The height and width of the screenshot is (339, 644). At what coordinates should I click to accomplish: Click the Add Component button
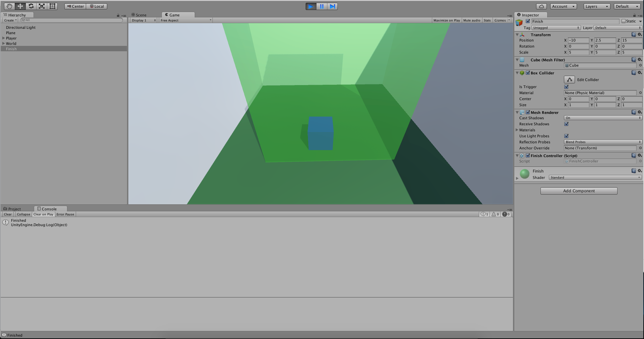point(578,191)
